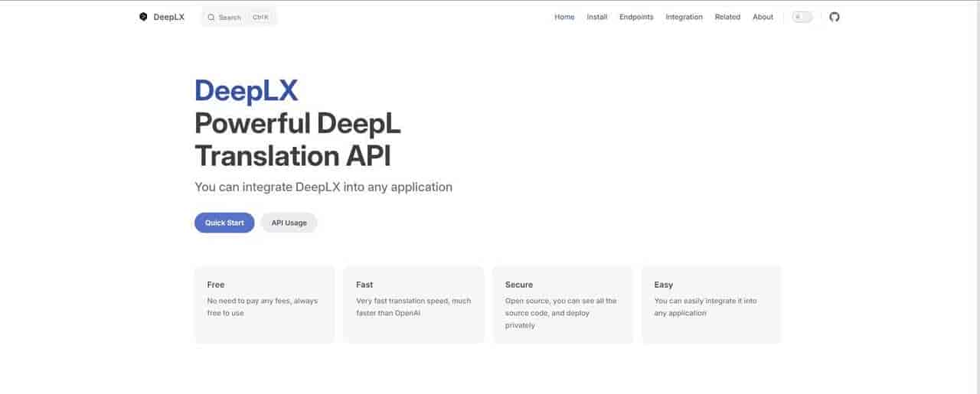Open the API Usage button

click(289, 223)
